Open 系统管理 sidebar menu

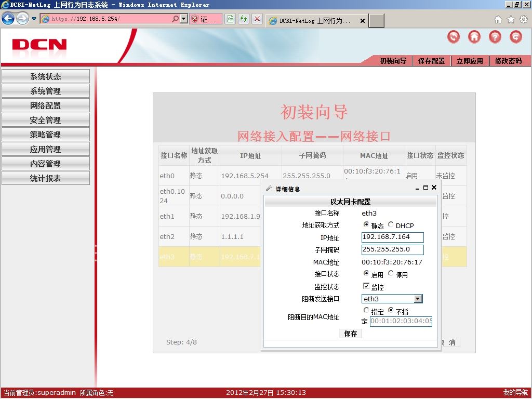click(46, 91)
